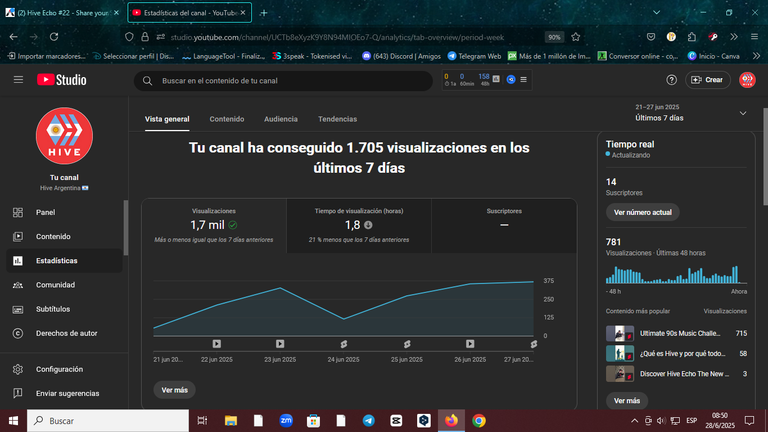Switch to the Vista general tab
Screen dimensions: 768x432
[x=167, y=119]
